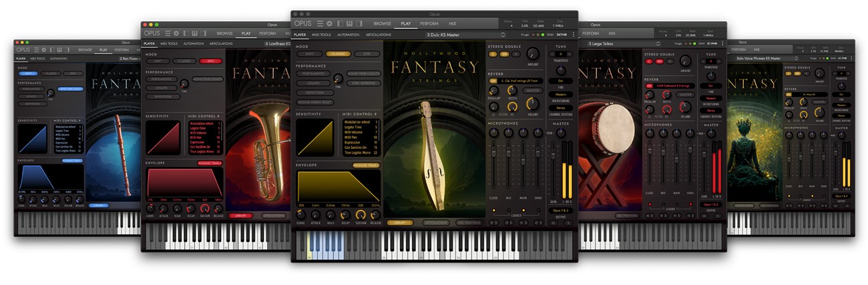Image resolution: width=868 pixels, height=285 pixels.
Task: Click the HC filter knob in Strings window
Action: click(512, 107)
